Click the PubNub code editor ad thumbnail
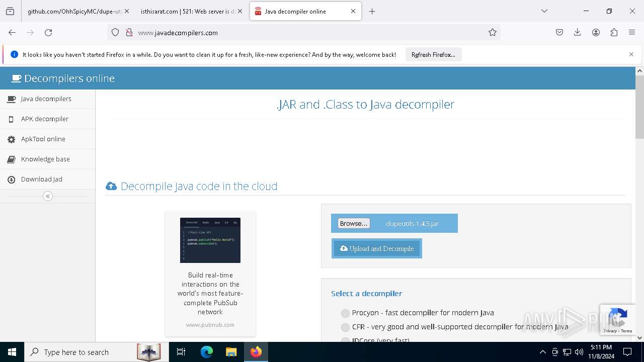This screenshot has height=362, width=644. coord(210,240)
